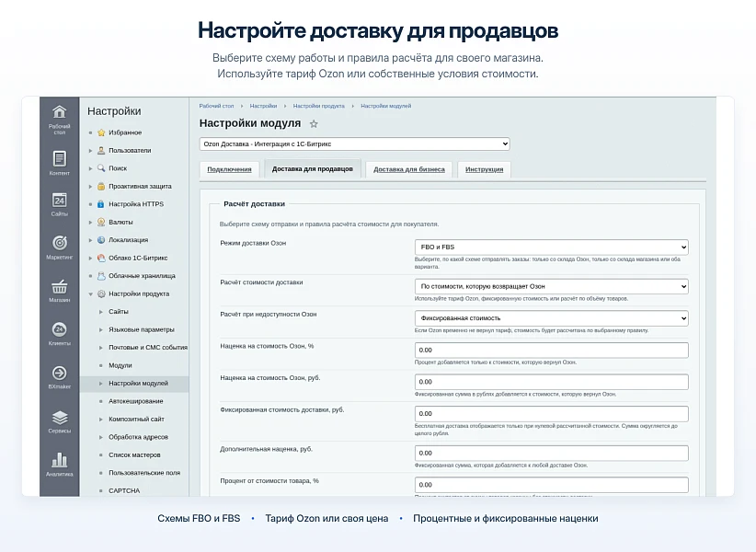Screen dimensions: 756x552
Task: Add page to favorites with star icon
Action: click(314, 124)
